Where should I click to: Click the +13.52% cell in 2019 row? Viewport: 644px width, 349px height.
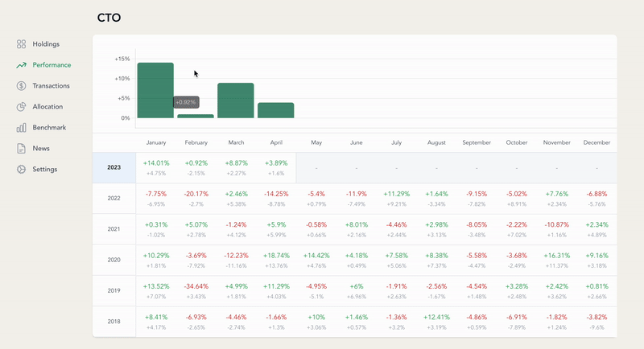coord(156,285)
